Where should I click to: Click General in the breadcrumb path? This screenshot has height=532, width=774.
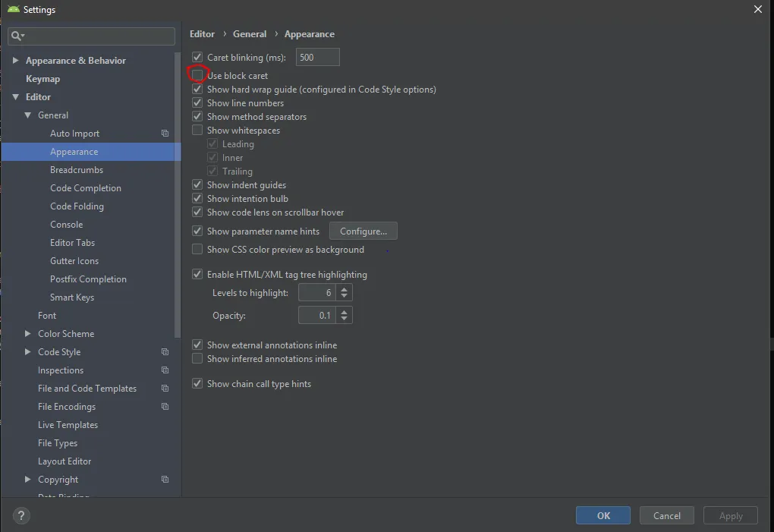tap(250, 34)
